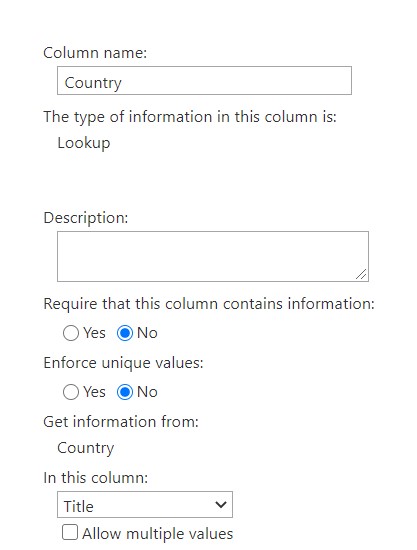
Task: Click the Lookup column type text
Action: point(84,143)
